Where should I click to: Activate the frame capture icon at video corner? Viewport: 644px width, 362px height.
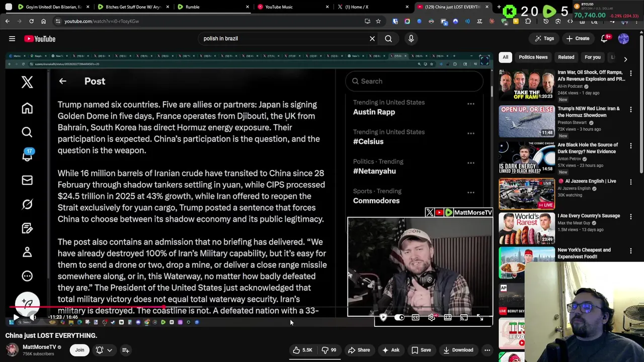[485, 61]
